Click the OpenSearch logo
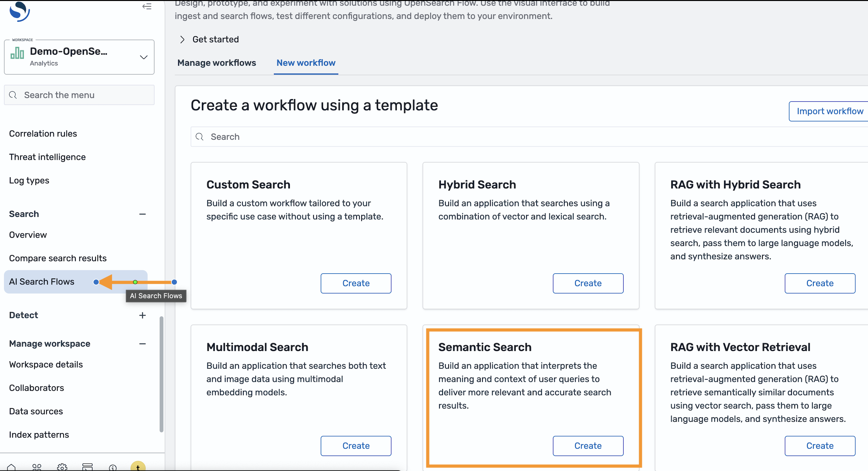The height and width of the screenshot is (471, 868). point(20,11)
